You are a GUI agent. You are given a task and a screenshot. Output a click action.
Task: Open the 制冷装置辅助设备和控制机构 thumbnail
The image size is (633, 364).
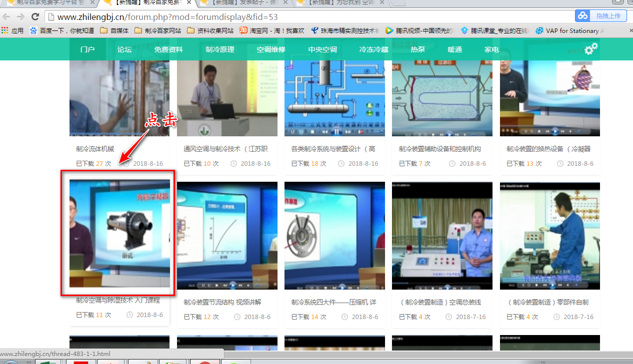[x=442, y=98]
